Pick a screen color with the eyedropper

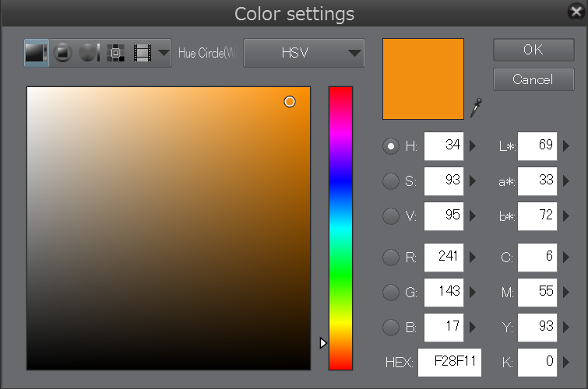click(476, 107)
